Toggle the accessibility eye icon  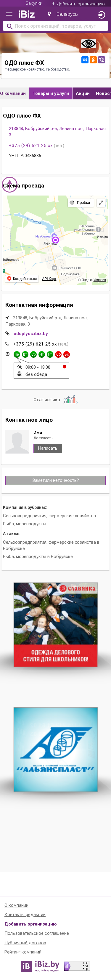click(x=88, y=44)
